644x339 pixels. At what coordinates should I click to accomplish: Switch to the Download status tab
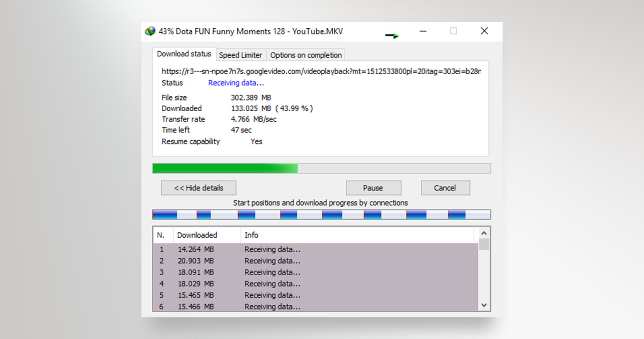point(184,54)
